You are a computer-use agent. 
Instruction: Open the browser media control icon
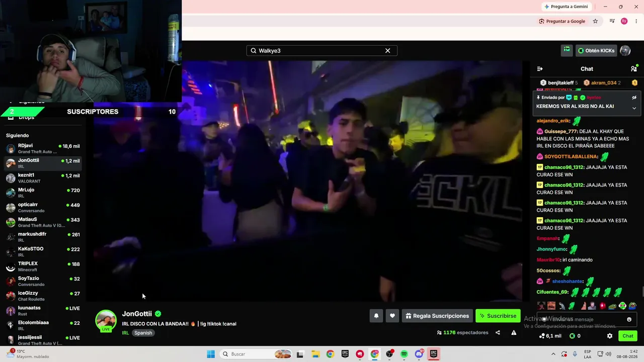tap(612, 21)
